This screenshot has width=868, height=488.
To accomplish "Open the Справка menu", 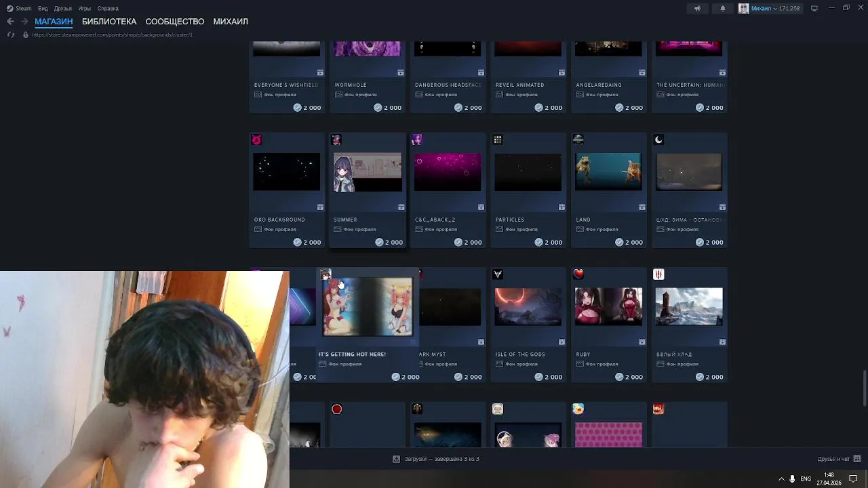I will tap(108, 8).
